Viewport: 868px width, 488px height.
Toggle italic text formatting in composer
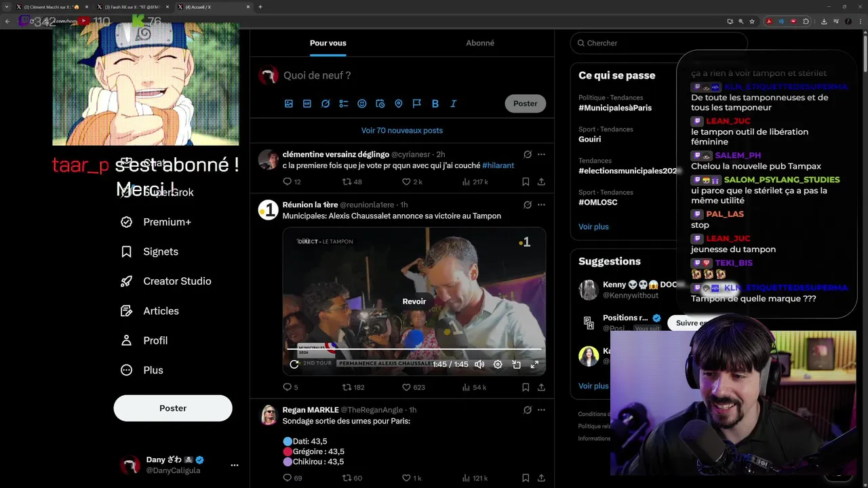454,104
